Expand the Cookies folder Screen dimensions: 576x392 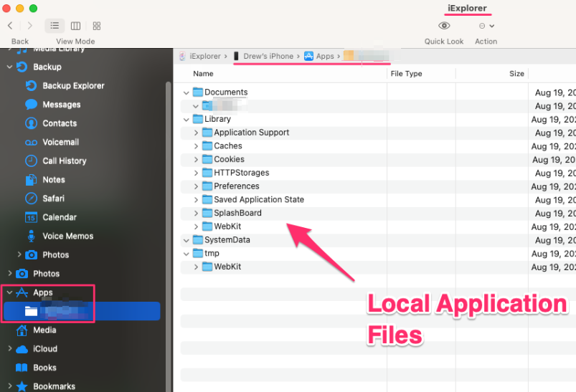tap(196, 159)
